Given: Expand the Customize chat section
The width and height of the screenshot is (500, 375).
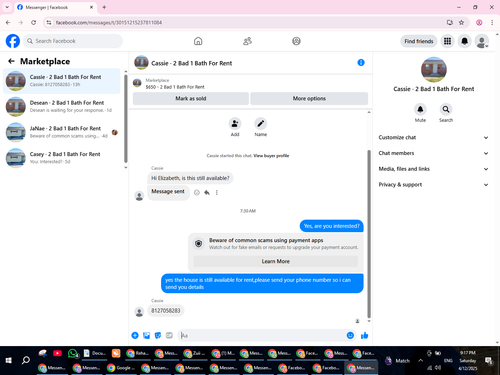Looking at the screenshot, I should [x=433, y=137].
